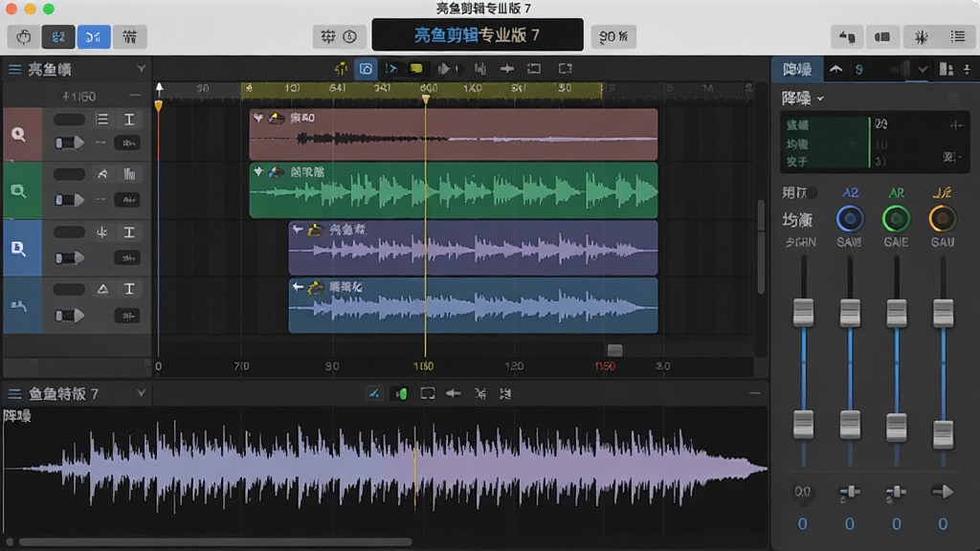Image resolution: width=980 pixels, height=551 pixels.
Task: Click the horizontal scrollbar under the waveform
Action: (215, 542)
